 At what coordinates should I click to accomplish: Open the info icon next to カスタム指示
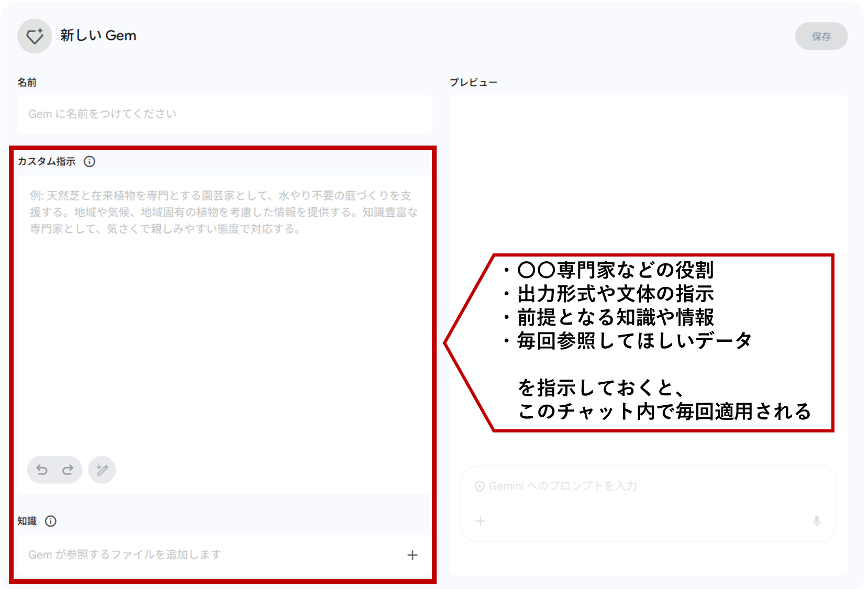click(90, 161)
